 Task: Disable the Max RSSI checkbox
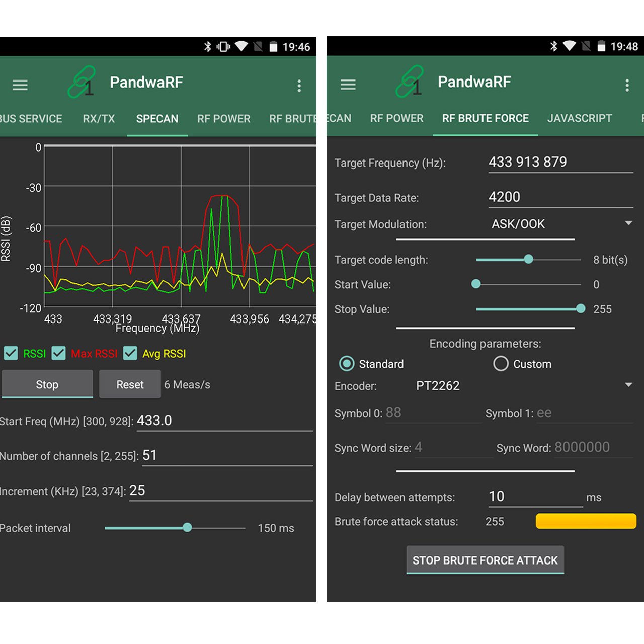point(59,353)
